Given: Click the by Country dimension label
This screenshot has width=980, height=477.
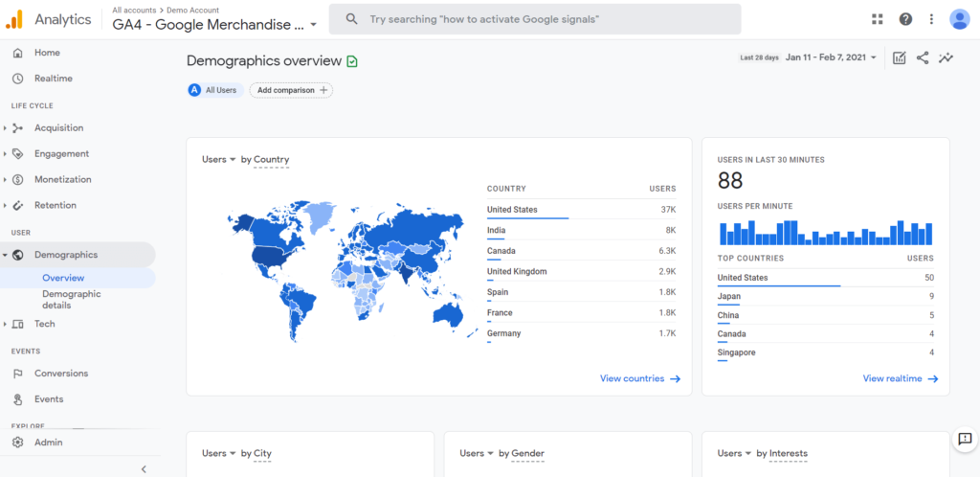Looking at the screenshot, I should [x=265, y=159].
